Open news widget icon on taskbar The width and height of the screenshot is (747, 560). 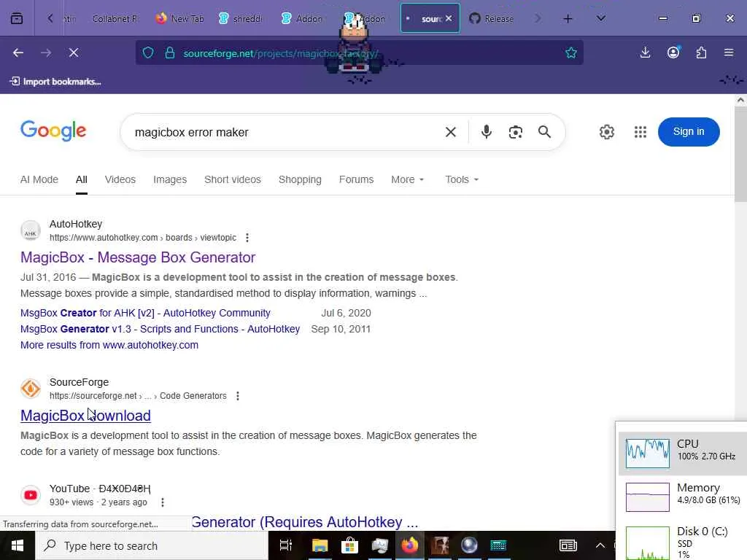(x=568, y=545)
